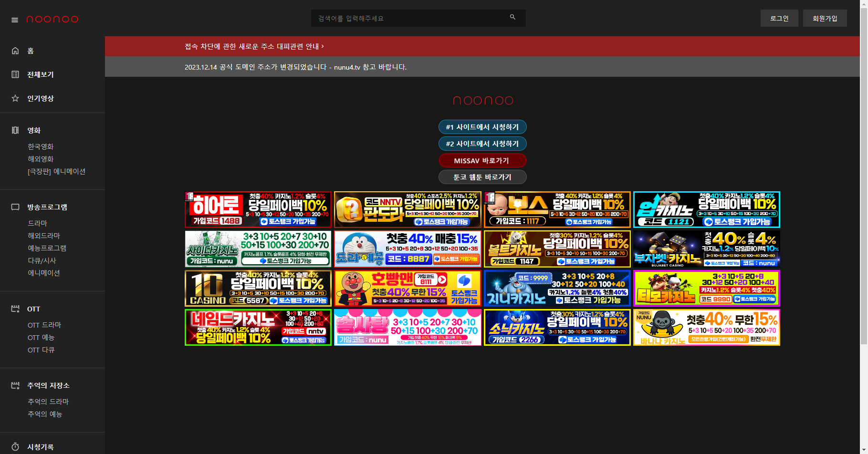
Task: Click the film icon next to 영화
Action: coord(15,130)
